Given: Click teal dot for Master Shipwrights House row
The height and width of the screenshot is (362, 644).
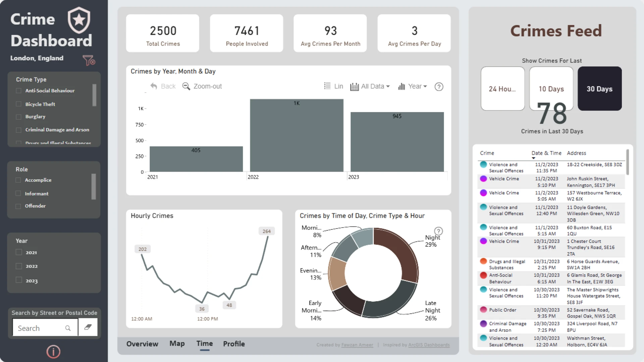Looking at the screenshot, I should tap(483, 290).
